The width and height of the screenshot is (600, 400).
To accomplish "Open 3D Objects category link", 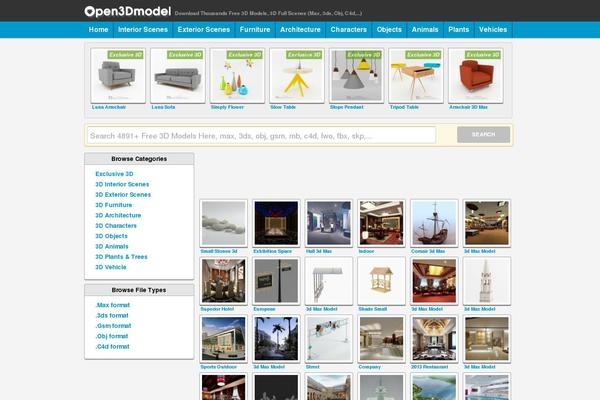I will point(111,236).
